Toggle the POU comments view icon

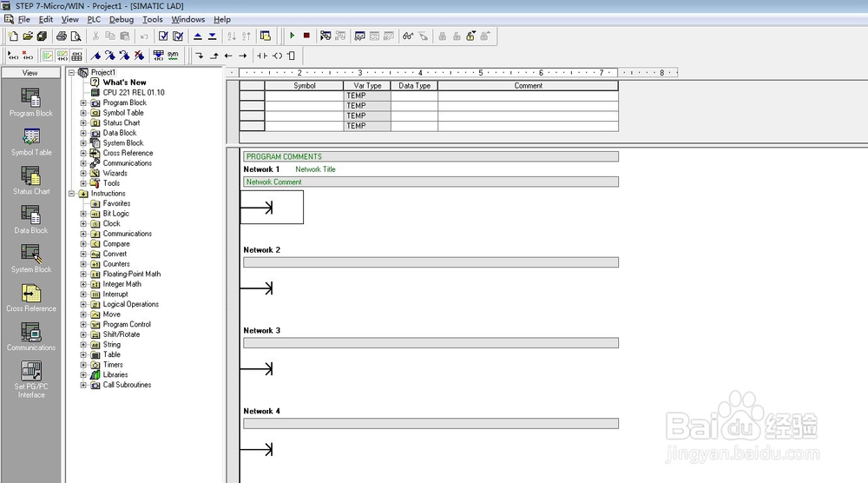coord(48,56)
